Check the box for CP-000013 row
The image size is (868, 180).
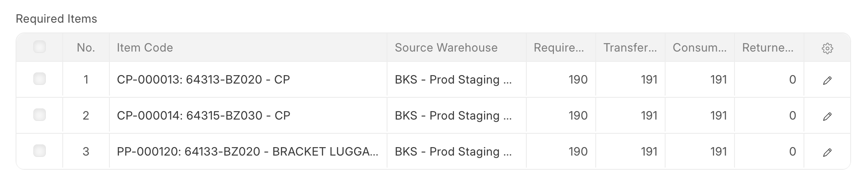pos(40,79)
